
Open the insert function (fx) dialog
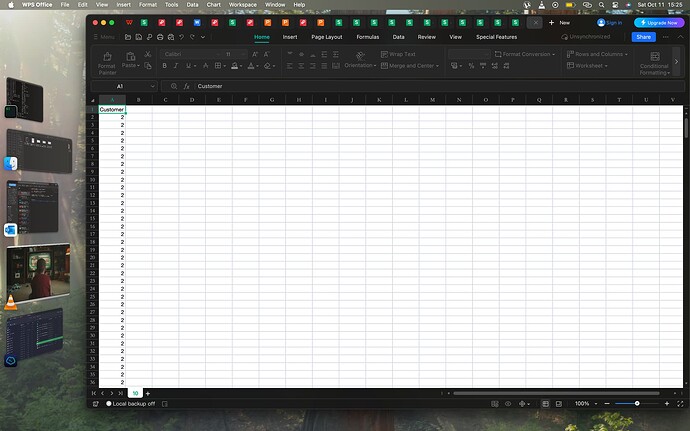click(x=186, y=86)
